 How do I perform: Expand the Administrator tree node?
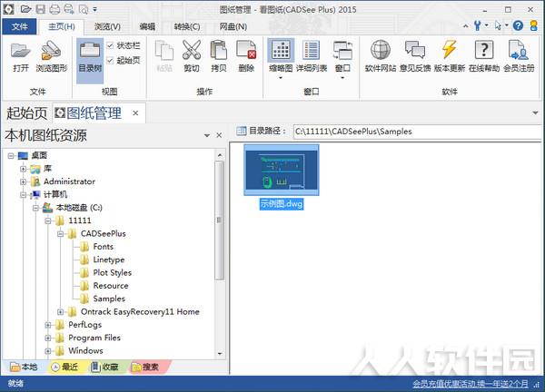[x=24, y=182]
